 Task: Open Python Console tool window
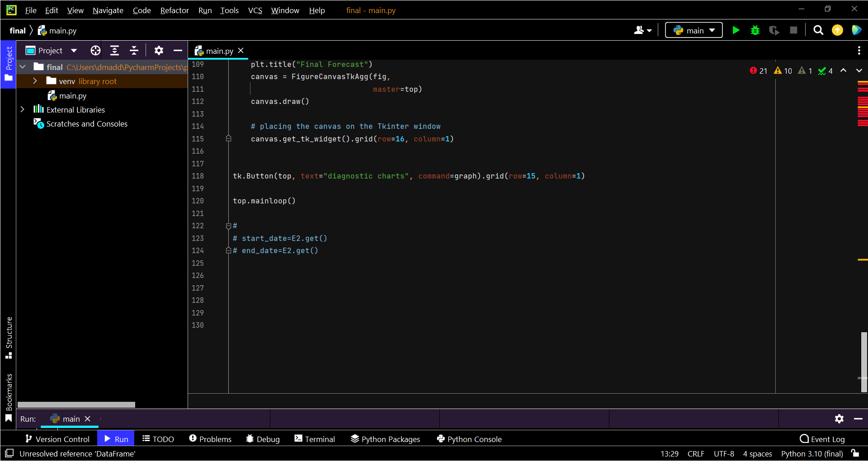tap(469, 439)
